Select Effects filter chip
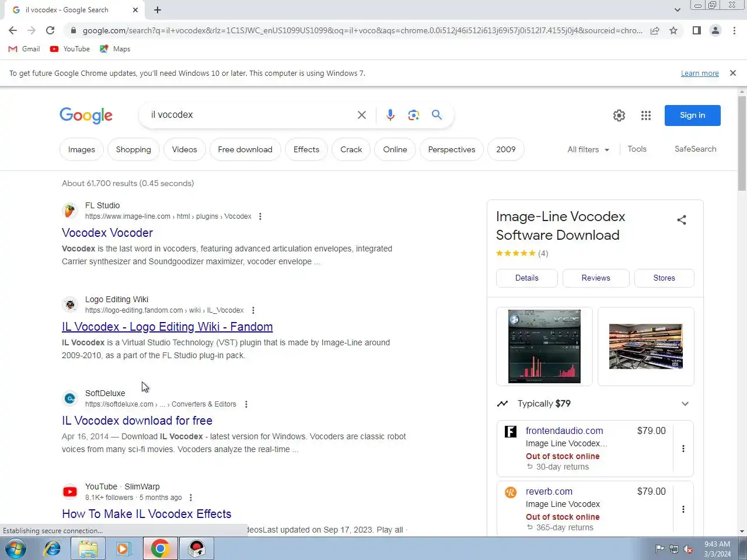747x560 pixels. point(306,149)
